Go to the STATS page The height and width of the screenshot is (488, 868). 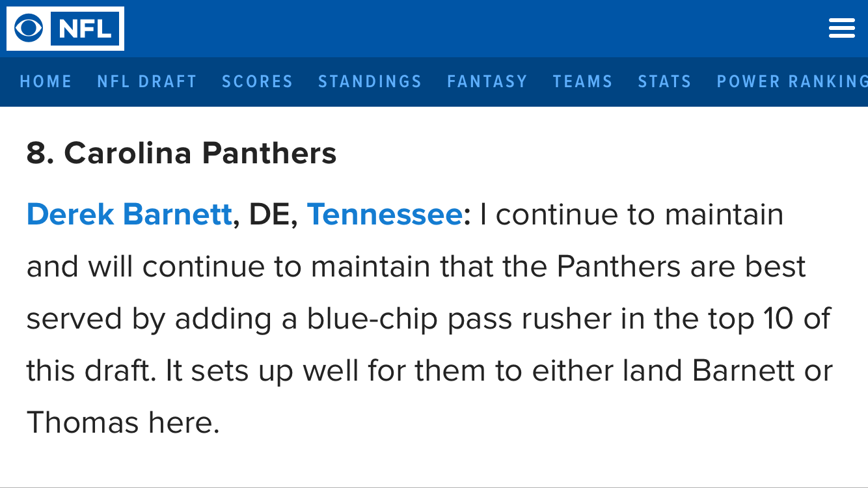click(x=664, y=81)
